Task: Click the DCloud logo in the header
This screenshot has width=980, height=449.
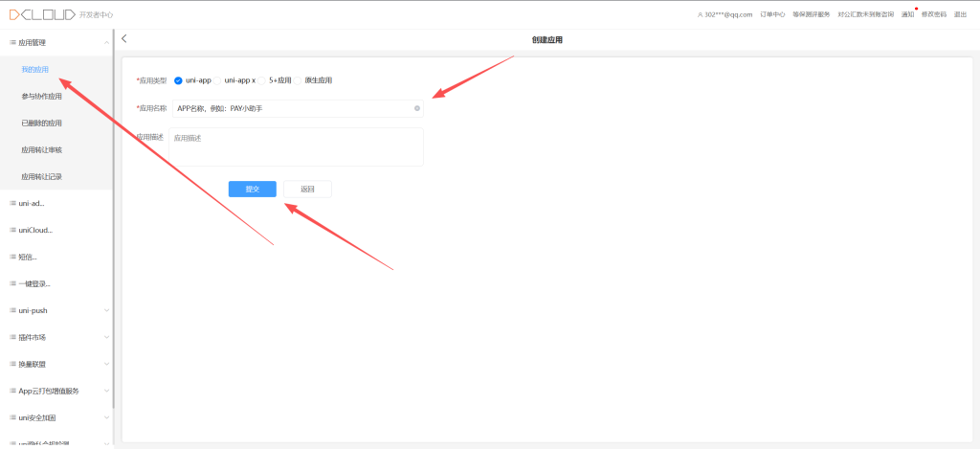Action: point(42,14)
